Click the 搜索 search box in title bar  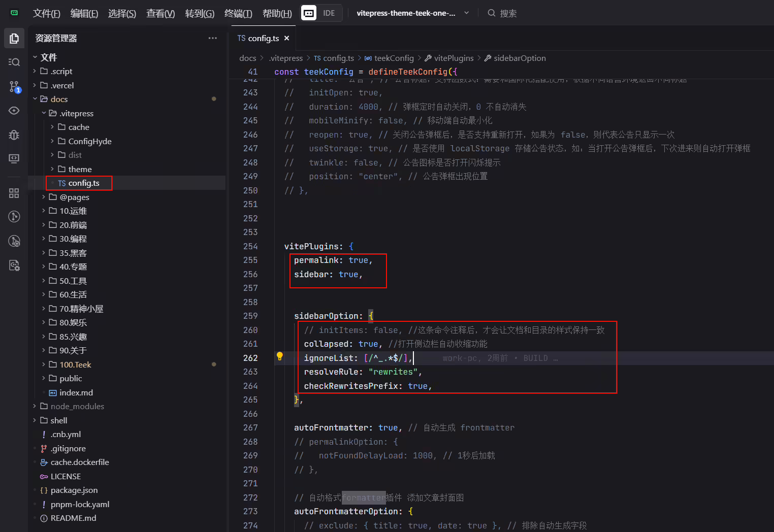[508, 13]
